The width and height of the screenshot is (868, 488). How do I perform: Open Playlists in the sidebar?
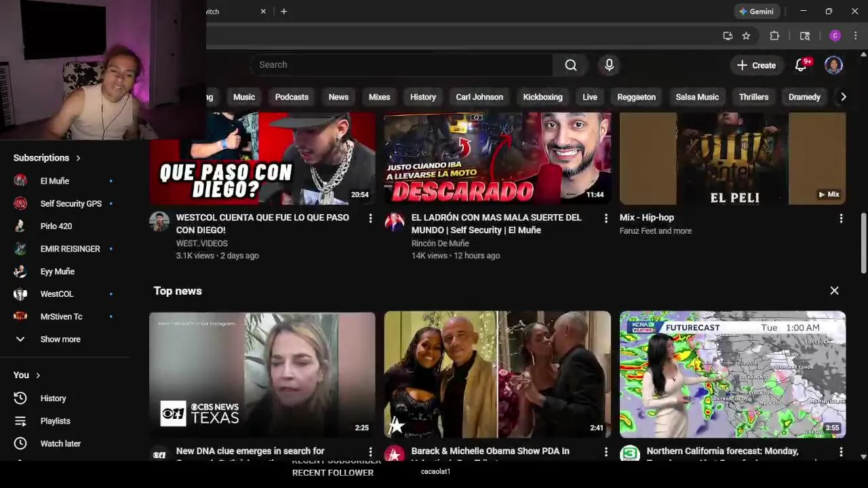click(x=64, y=421)
